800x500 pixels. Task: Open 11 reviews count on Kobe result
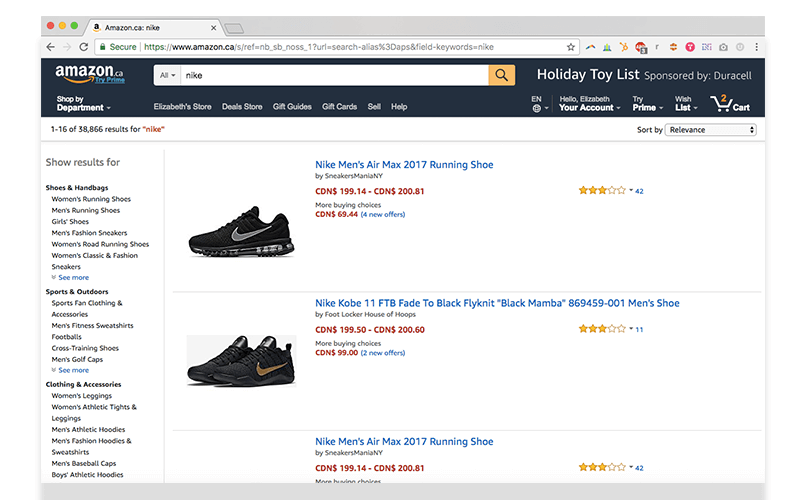(x=639, y=329)
